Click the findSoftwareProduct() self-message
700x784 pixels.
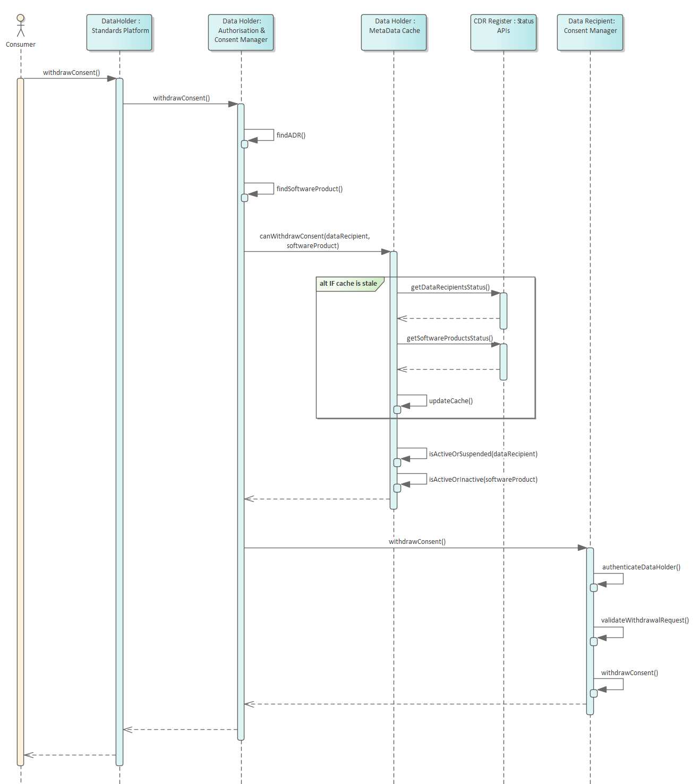click(309, 189)
